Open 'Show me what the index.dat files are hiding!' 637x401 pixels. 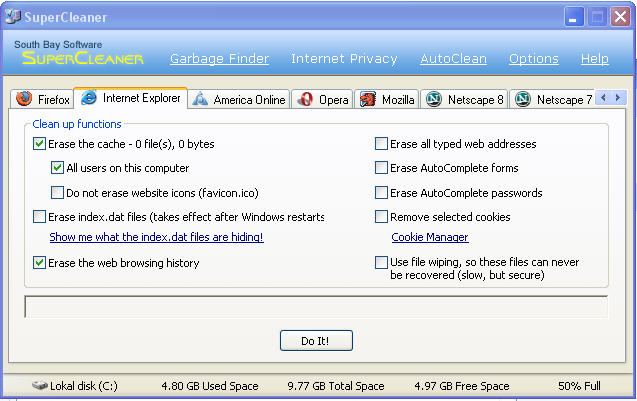156,237
